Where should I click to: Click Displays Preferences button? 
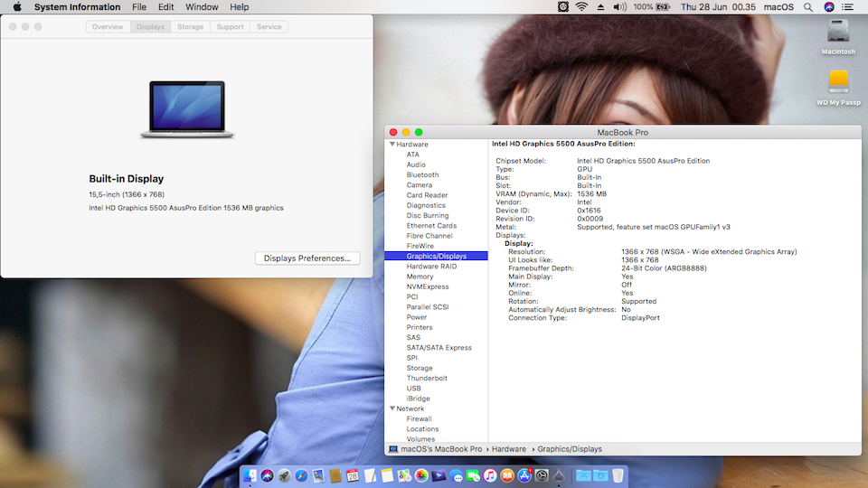[x=307, y=258]
